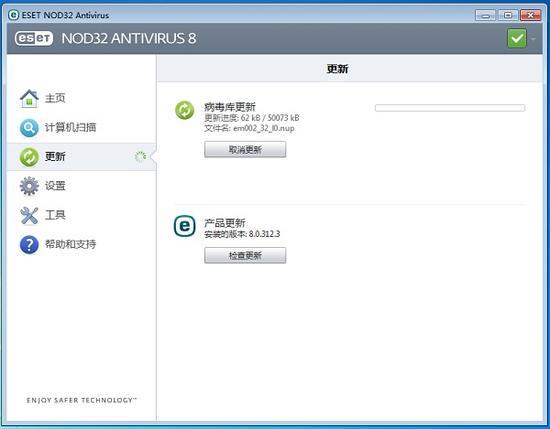Viewport: 550px width, 429px height.
Task: Click the 取消更新 button
Action: click(245, 150)
